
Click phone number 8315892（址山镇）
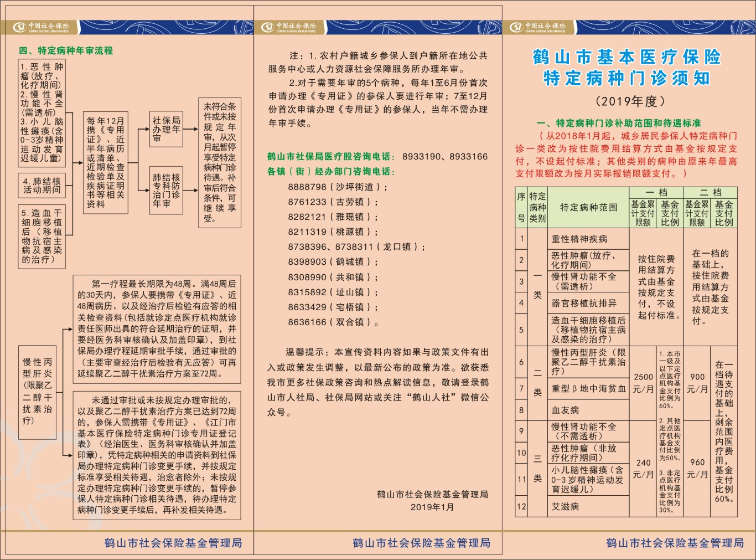point(333,292)
